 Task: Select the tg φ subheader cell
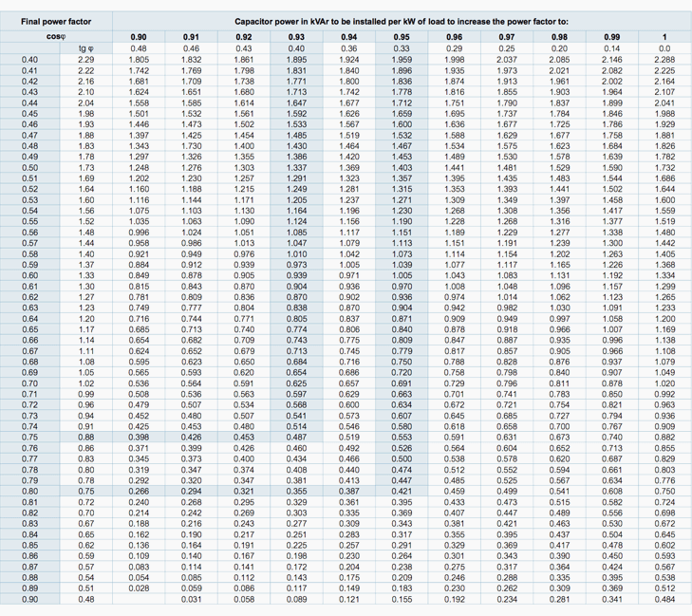coord(86,48)
